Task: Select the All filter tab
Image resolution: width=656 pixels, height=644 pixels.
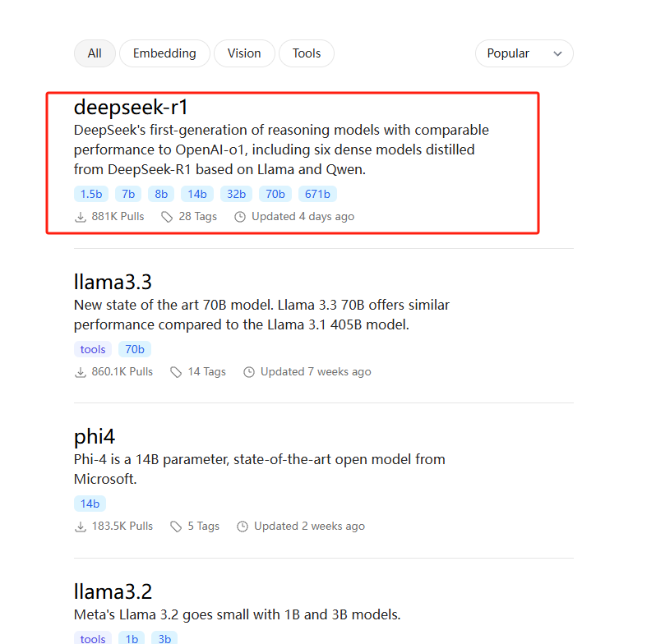Action: point(95,53)
